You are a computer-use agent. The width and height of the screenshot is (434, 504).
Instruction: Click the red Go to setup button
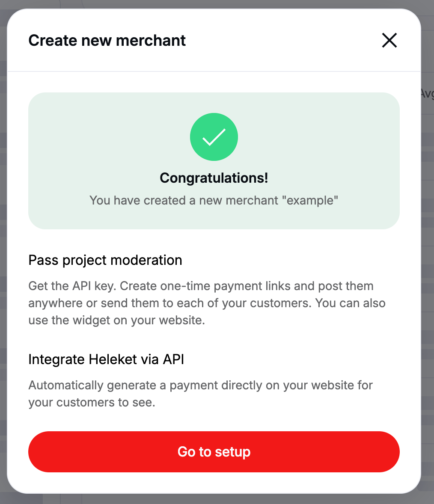click(x=214, y=452)
